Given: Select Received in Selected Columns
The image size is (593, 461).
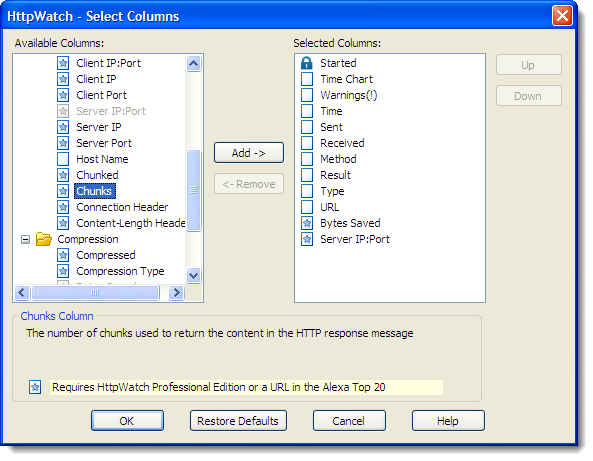Looking at the screenshot, I should [x=342, y=143].
